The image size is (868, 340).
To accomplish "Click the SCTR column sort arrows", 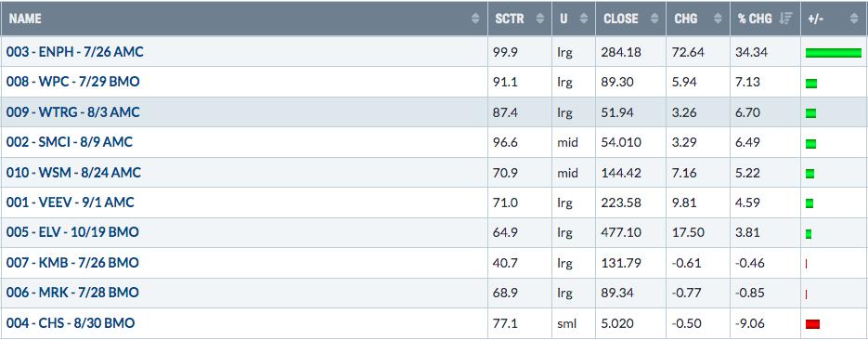I will point(540,19).
